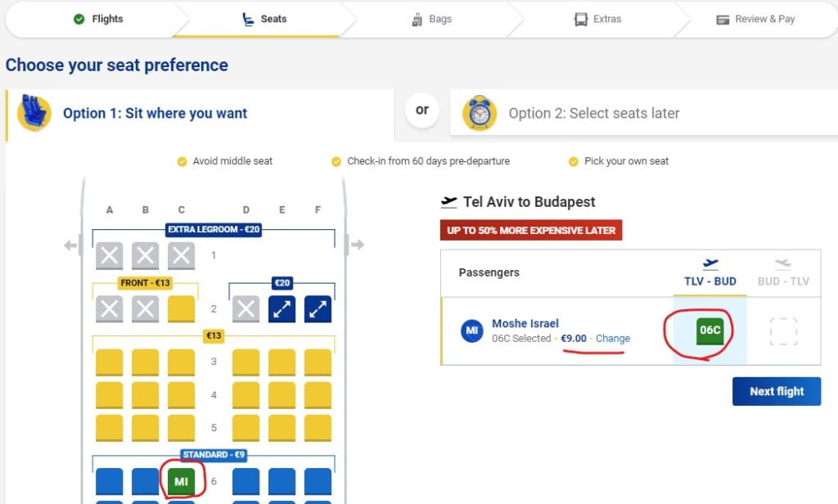Click the Change seat link
This screenshot has width=838, height=504.
tap(613, 338)
